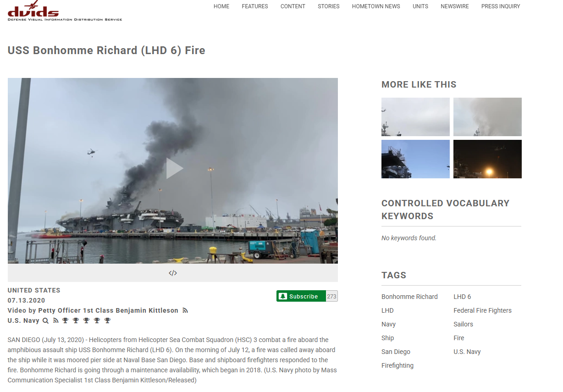The width and height of the screenshot is (563, 392).
Task: Open the PRESS INQUIRY page
Action: pos(501,6)
